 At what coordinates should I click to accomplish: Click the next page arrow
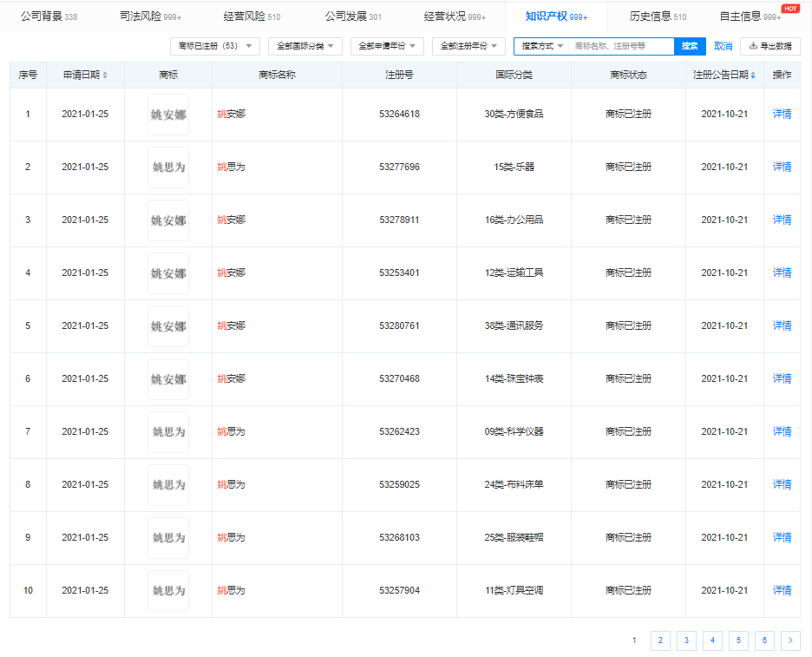790,641
